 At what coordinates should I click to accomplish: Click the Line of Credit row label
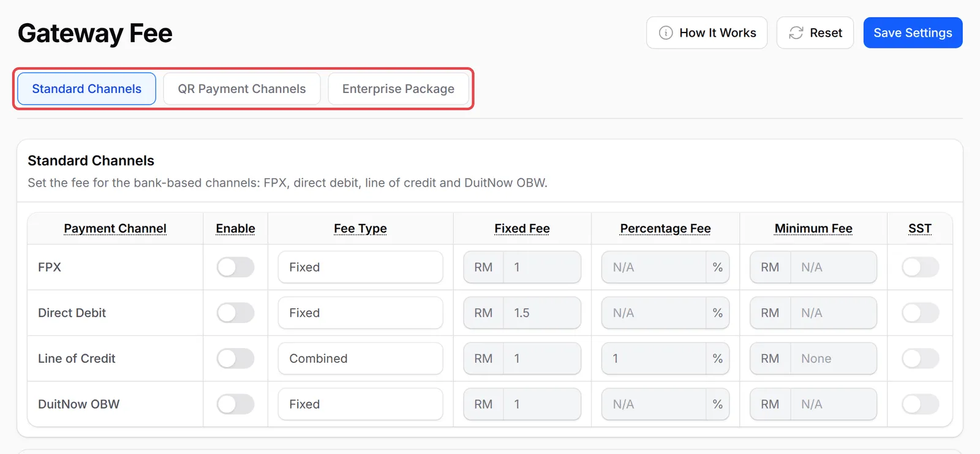[x=77, y=359]
